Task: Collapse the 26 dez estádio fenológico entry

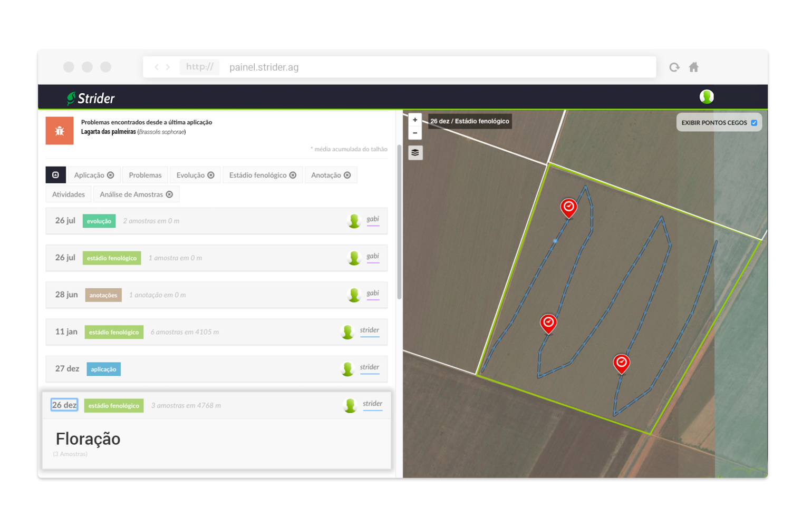Action: click(x=217, y=405)
